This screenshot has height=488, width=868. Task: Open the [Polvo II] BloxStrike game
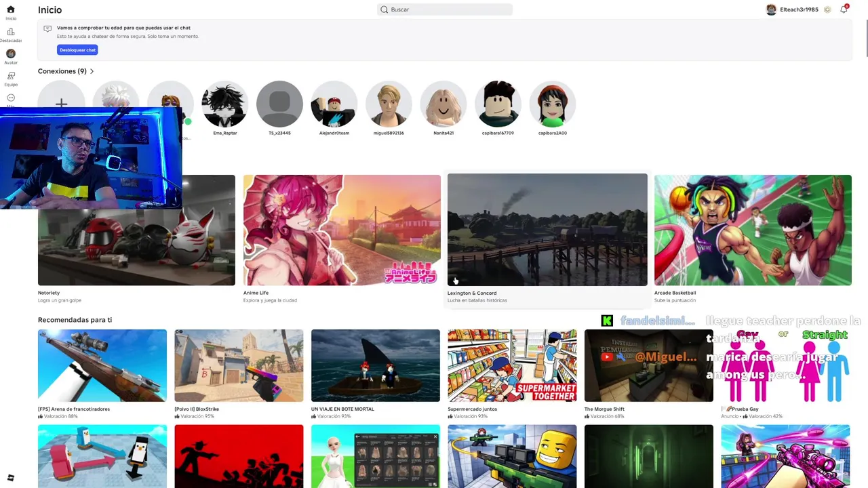(x=239, y=374)
